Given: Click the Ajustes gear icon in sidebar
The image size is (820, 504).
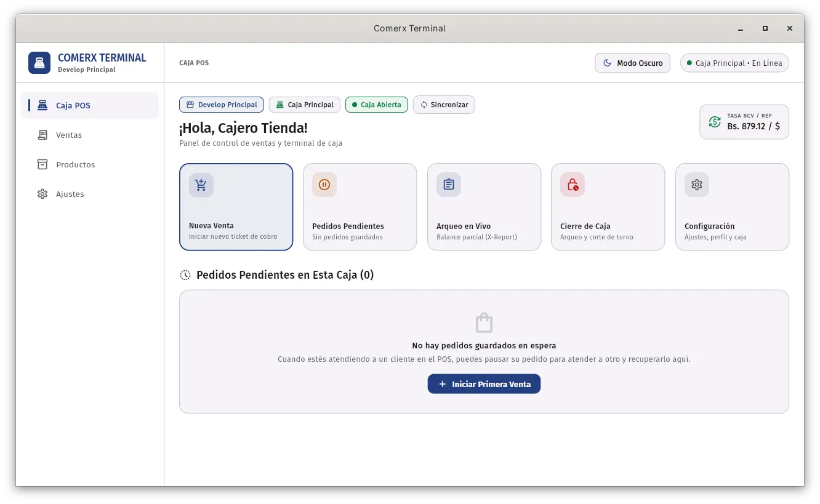Looking at the screenshot, I should (42, 194).
